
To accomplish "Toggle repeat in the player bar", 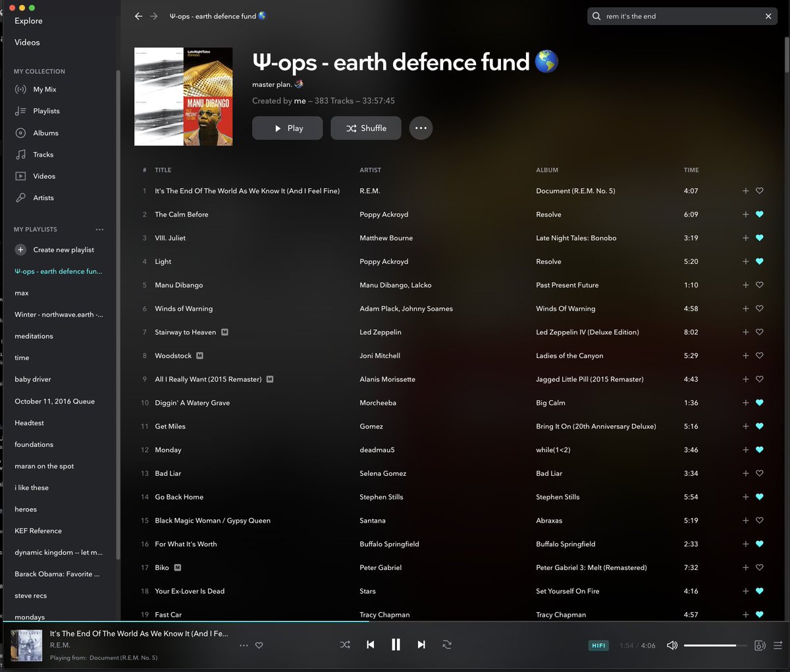I will (x=447, y=645).
